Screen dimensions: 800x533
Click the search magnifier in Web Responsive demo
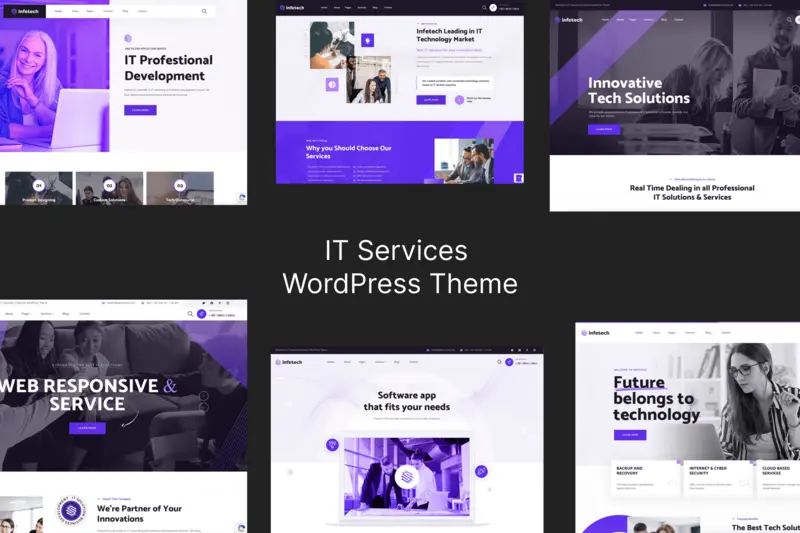(x=190, y=314)
